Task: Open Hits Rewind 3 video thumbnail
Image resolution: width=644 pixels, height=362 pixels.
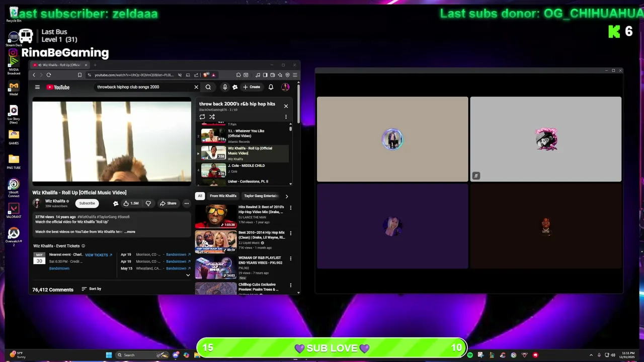Action: [215, 216]
